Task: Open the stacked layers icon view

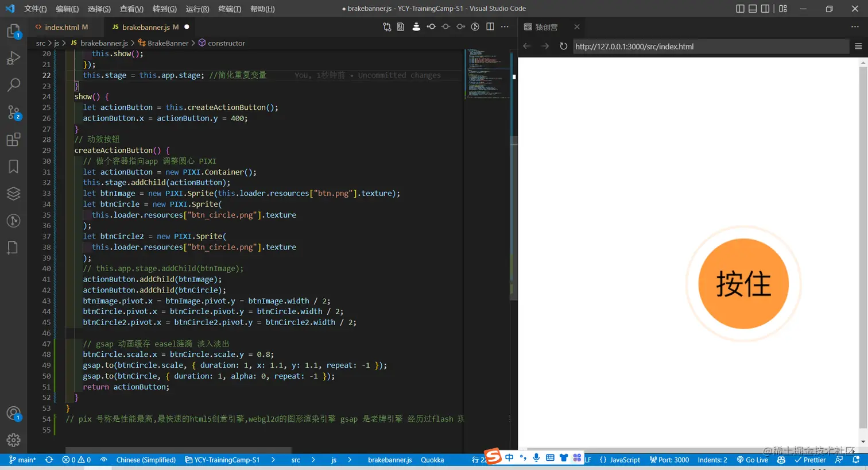Action: [13, 194]
